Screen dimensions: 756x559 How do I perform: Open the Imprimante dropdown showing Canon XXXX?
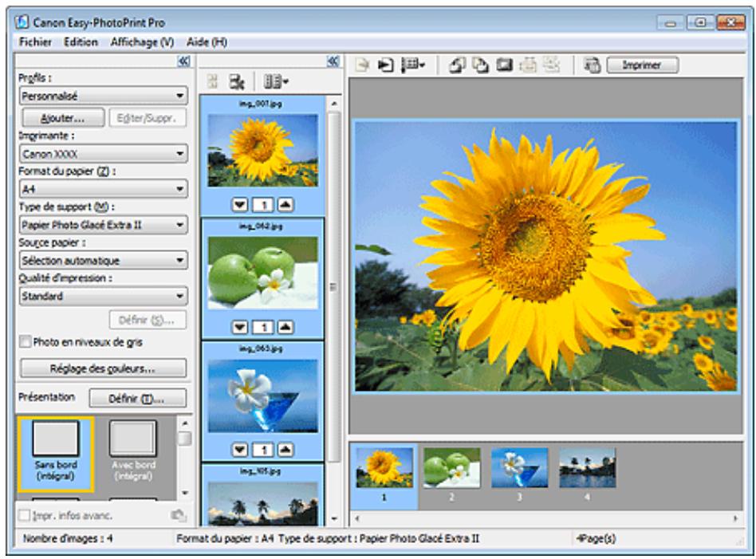[x=104, y=154]
